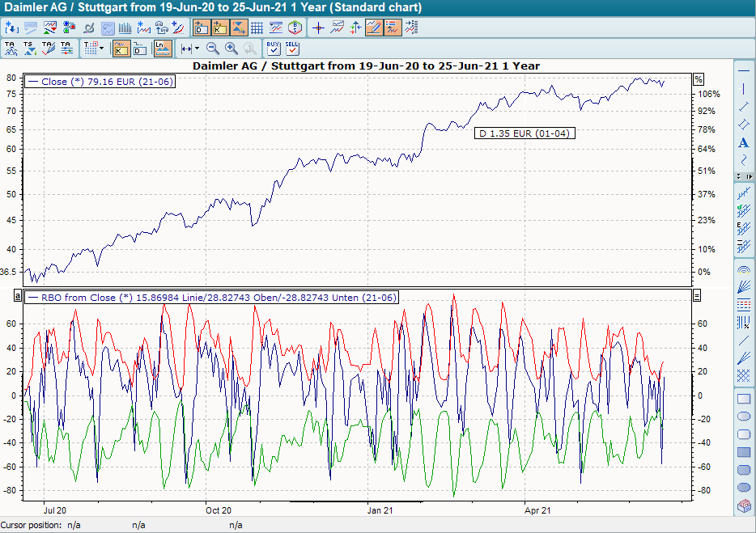
Task: Toggle the SELL marker checkbox
Action: point(292,50)
